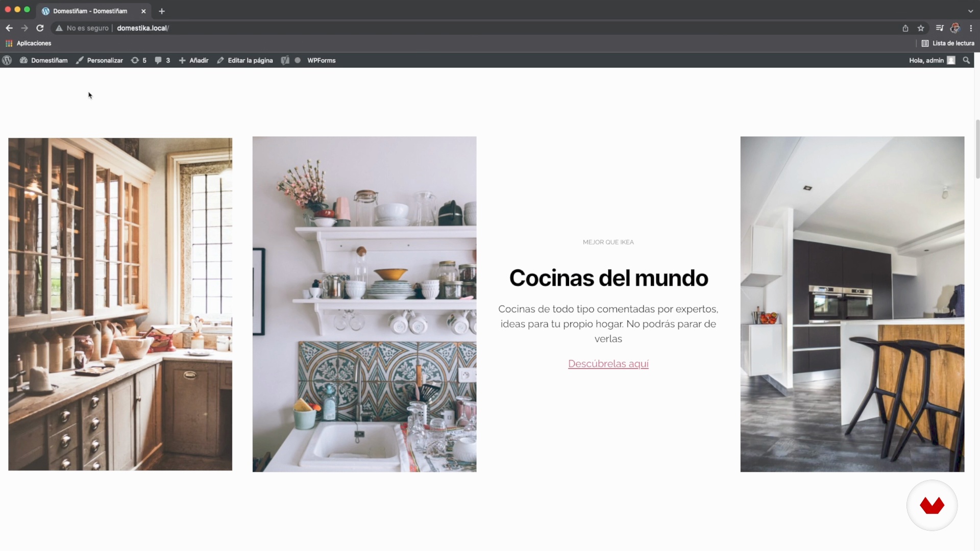Viewport: 980px width, 551px height.
Task: Reload the current page
Action: [40, 28]
